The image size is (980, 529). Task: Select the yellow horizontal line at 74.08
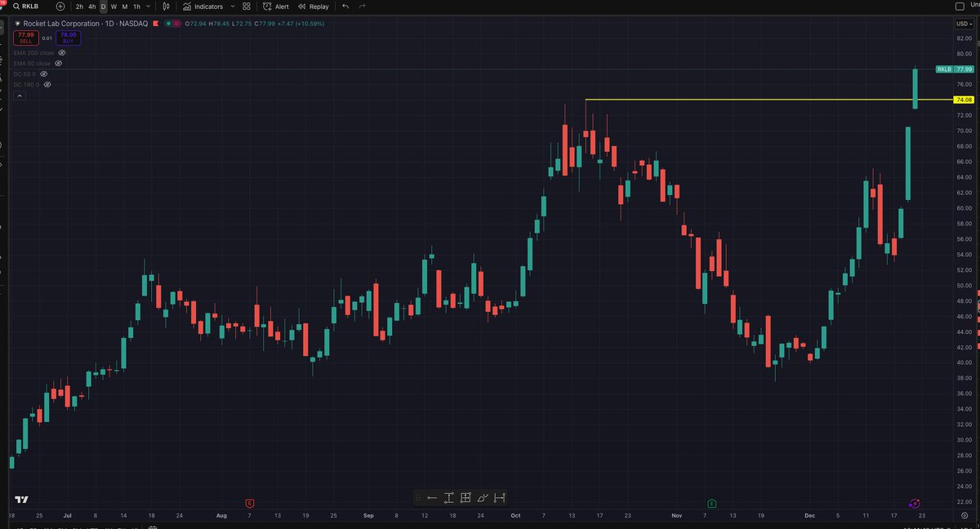coord(768,100)
